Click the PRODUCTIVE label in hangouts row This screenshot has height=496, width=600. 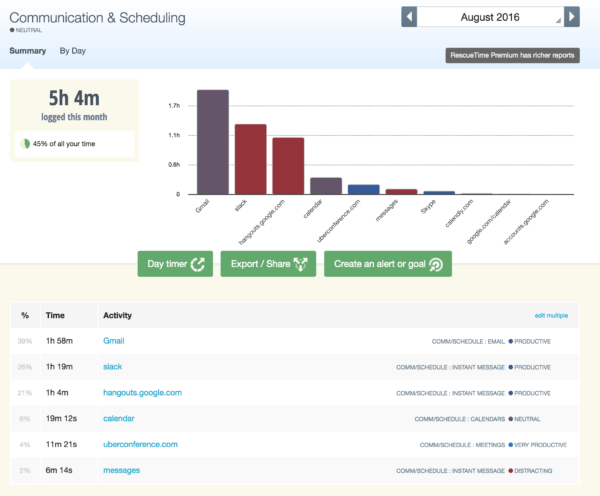(532, 393)
